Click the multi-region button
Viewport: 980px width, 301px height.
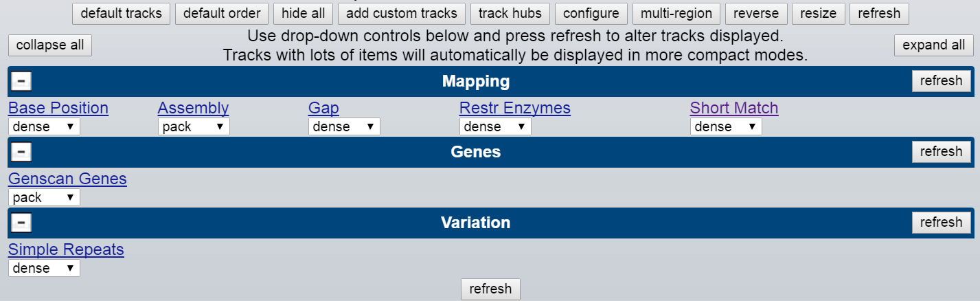pos(676,13)
